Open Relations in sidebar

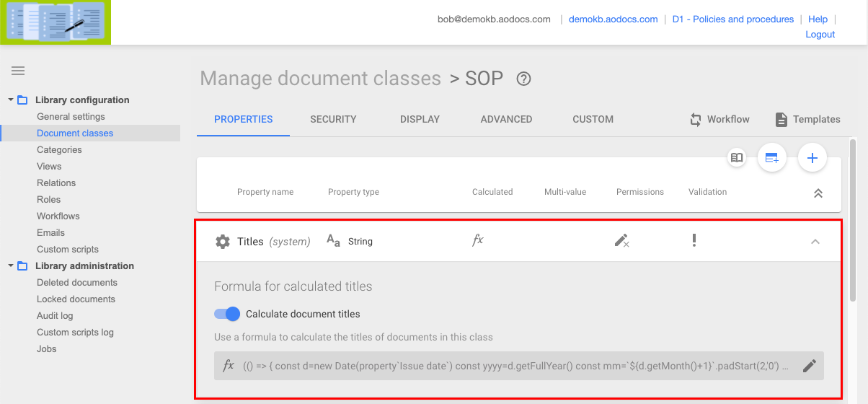(x=56, y=183)
